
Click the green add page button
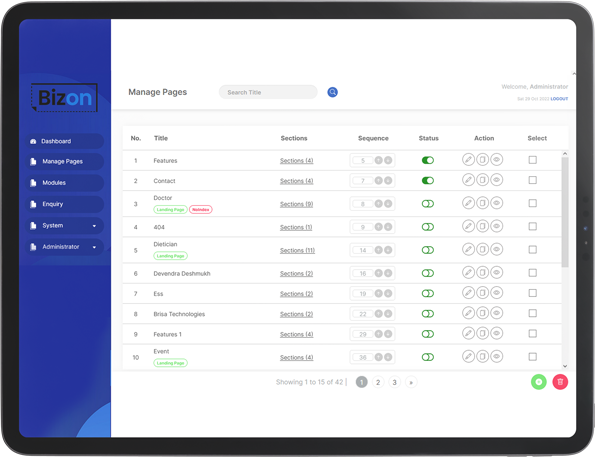[538, 382]
